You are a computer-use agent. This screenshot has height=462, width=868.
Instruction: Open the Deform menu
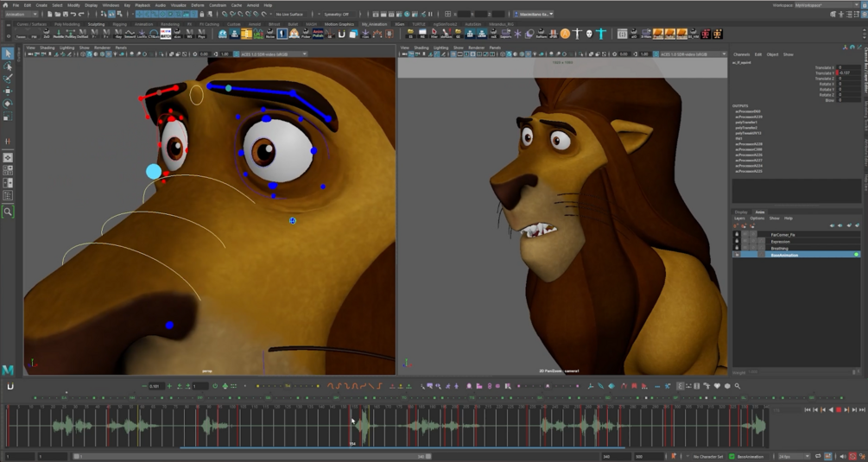point(198,5)
